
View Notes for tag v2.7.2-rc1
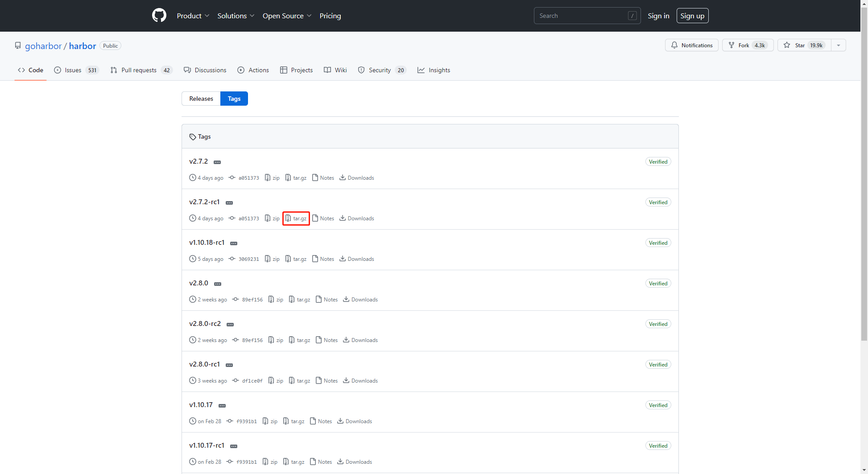(323, 218)
